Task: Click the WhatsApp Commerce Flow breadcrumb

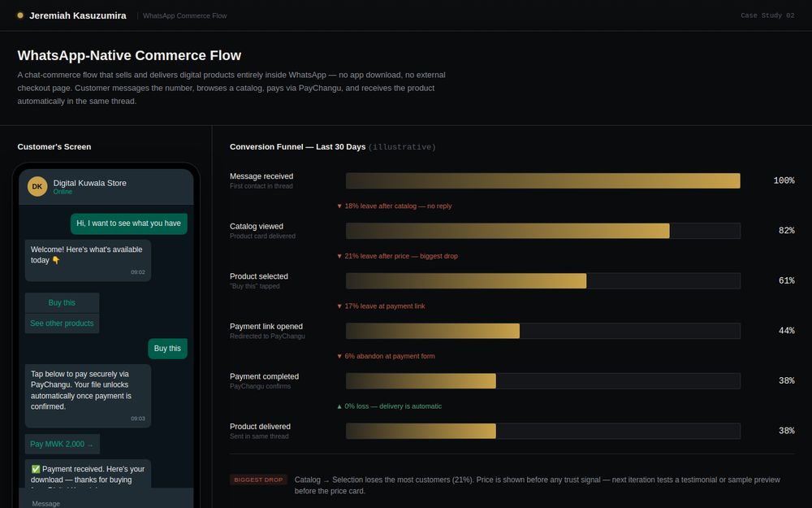Action: click(185, 16)
